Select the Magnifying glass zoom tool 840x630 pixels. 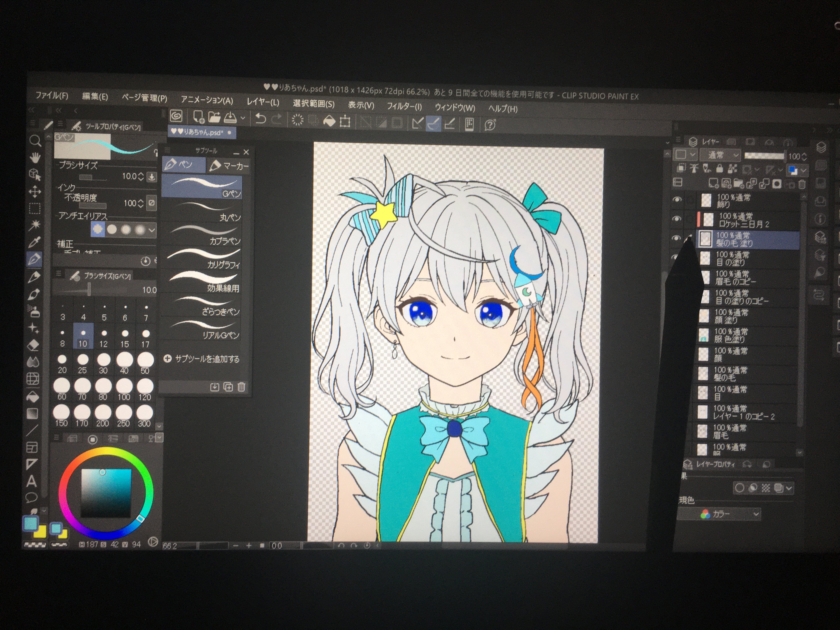(x=35, y=141)
